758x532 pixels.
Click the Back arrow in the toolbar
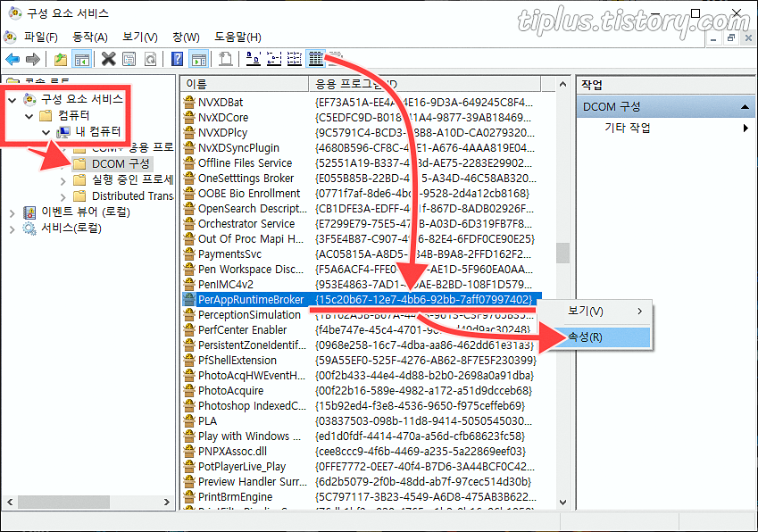click(x=12, y=60)
